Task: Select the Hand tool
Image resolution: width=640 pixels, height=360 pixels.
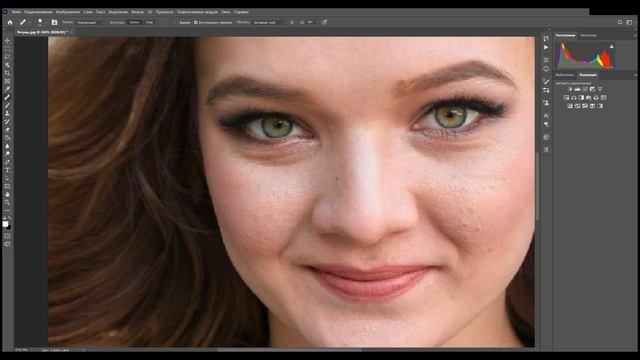Action: [x=7, y=194]
